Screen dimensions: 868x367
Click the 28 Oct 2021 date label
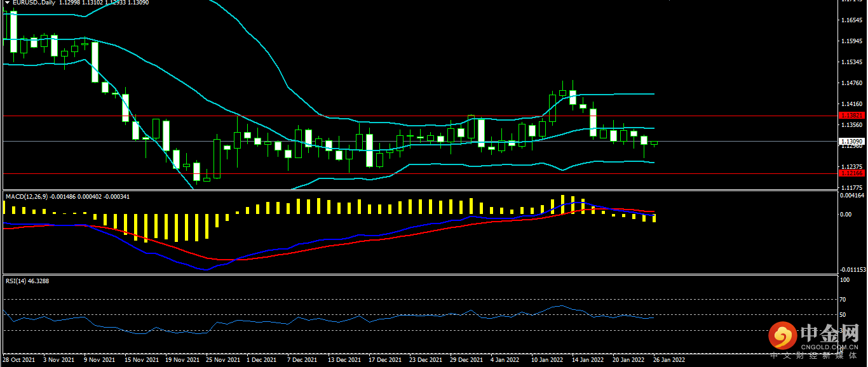click(18, 360)
